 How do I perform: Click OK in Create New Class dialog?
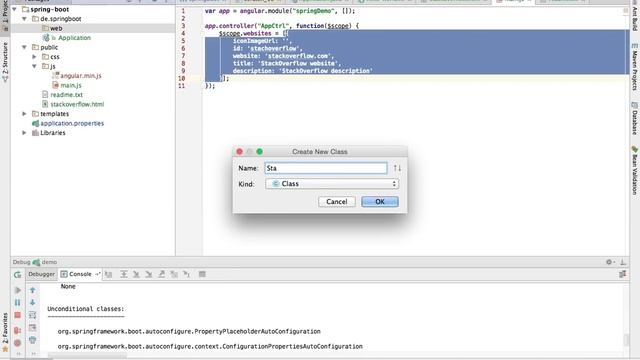380,202
